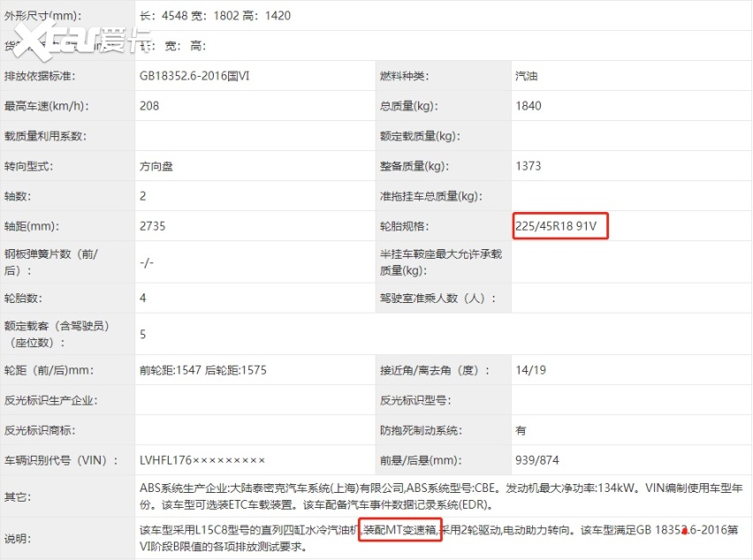Screen dimensions: 753x560
Task: Select the curb weight value 1373
Action: tap(528, 166)
